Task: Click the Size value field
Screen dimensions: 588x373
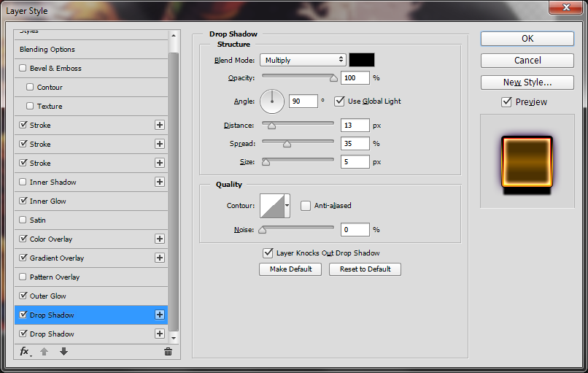Action: coord(355,162)
